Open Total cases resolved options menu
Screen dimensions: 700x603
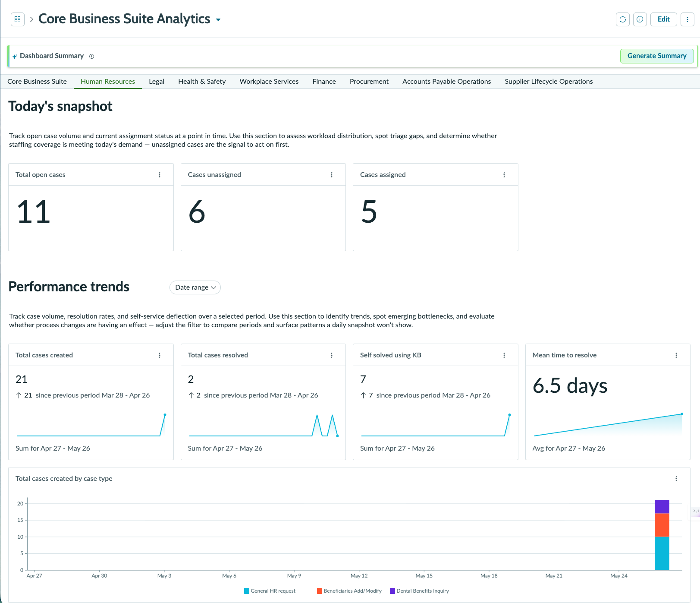tap(332, 355)
